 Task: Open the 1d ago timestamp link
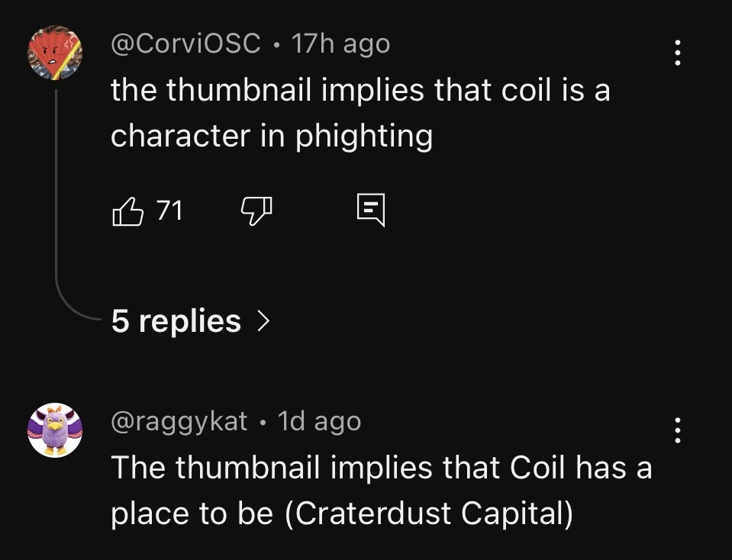[x=319, y=421]
